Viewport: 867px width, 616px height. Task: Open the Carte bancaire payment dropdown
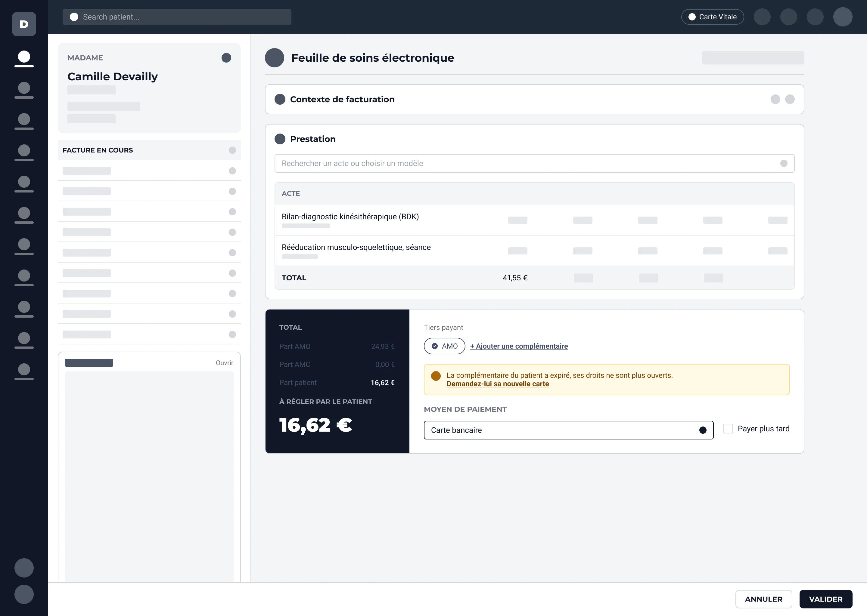pyautogui.click(x=568, y=430)
